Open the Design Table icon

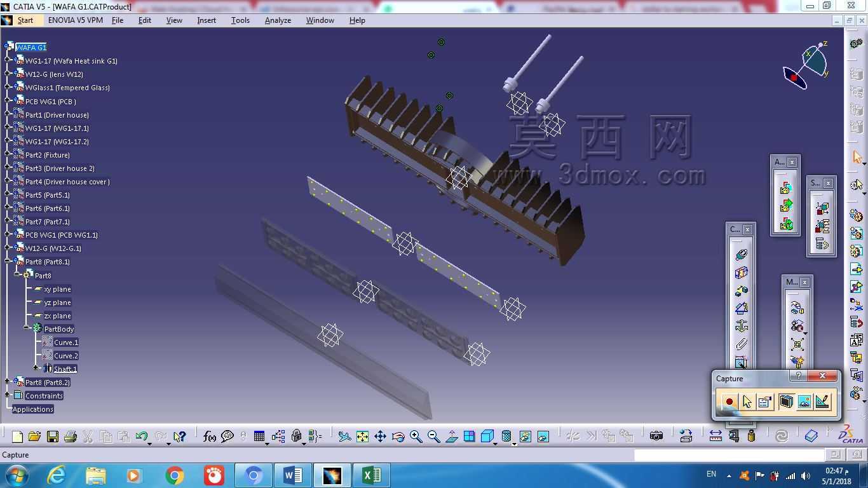(x=259, y=437)
